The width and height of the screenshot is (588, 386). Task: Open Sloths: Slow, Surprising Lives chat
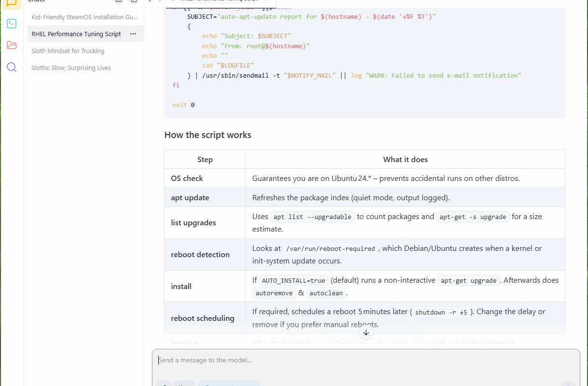pyautogui.click(x=71, y=68)
